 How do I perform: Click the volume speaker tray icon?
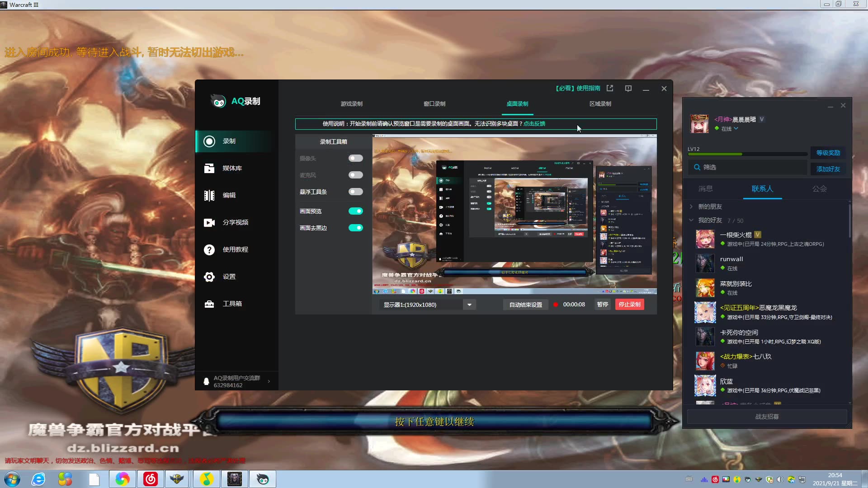pyautogui.click(x=780, y=479)
